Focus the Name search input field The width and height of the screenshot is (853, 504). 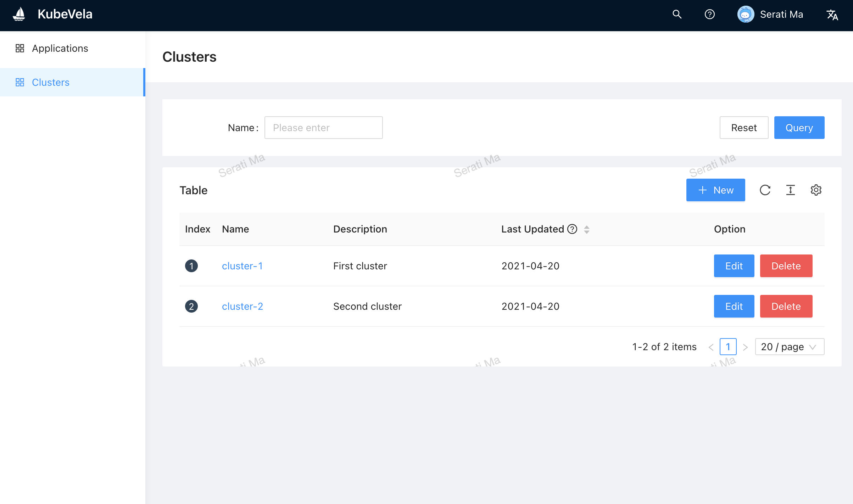coord(323,128)
